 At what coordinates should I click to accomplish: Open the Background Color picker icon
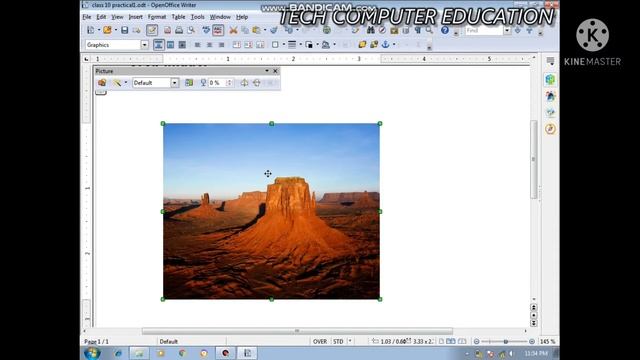[x=326, y=45]
